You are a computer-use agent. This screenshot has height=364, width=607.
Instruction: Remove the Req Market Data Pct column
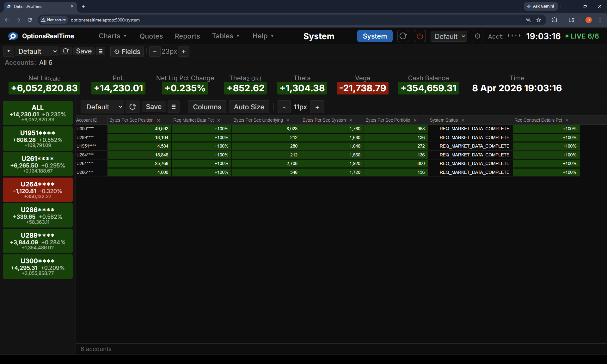[219, 120]
